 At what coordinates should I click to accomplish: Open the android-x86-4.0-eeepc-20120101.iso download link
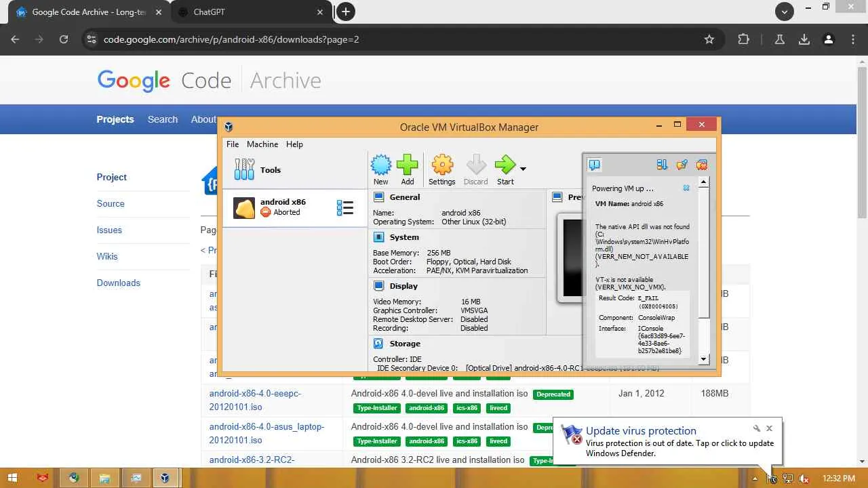point(255,400)
